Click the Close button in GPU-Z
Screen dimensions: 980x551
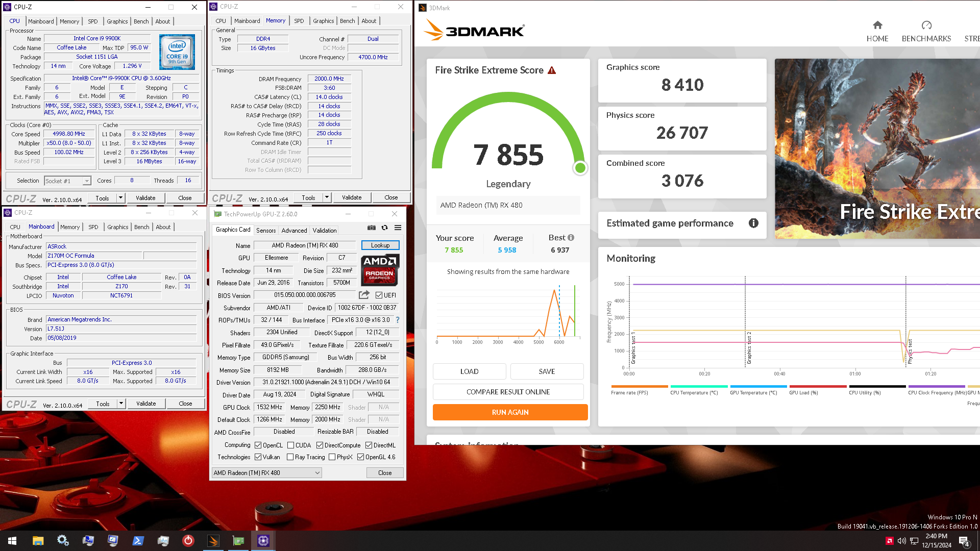(385, 473)
